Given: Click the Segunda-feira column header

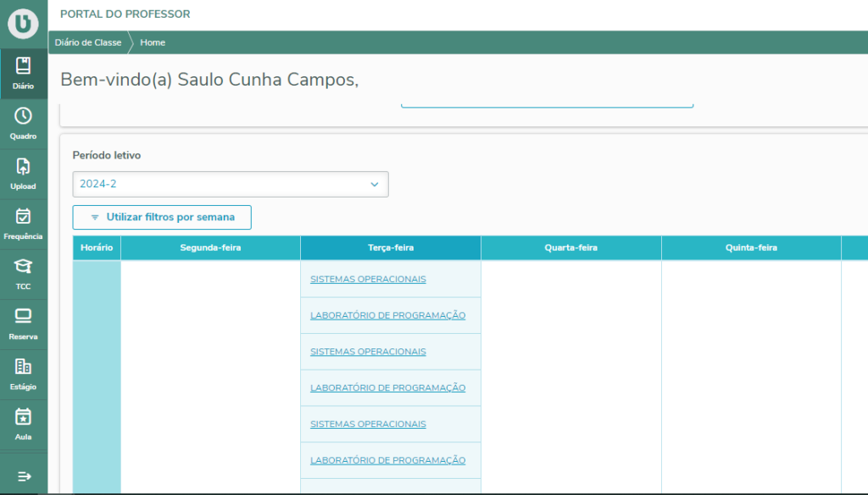Looking at the screenshot, I should pyautogui.click(x=210, y=247).
